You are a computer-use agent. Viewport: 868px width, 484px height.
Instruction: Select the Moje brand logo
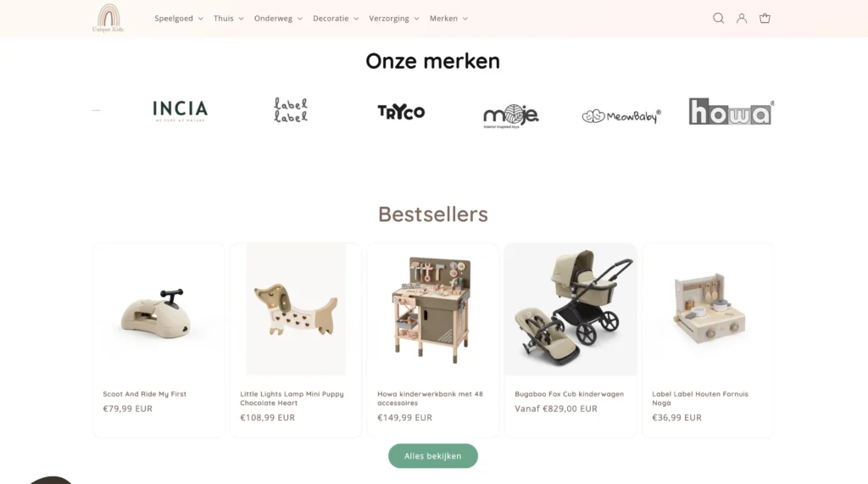tap(510, 116)
